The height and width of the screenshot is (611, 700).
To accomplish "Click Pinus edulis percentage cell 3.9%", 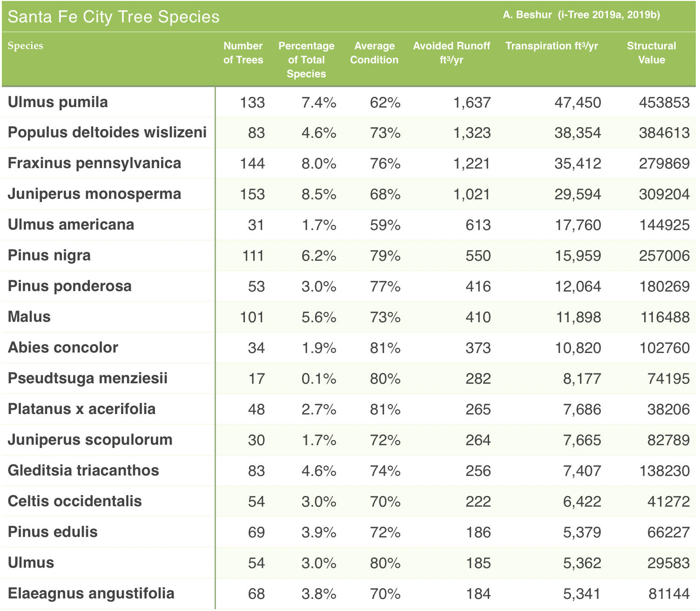I will (x=319, y=532).
